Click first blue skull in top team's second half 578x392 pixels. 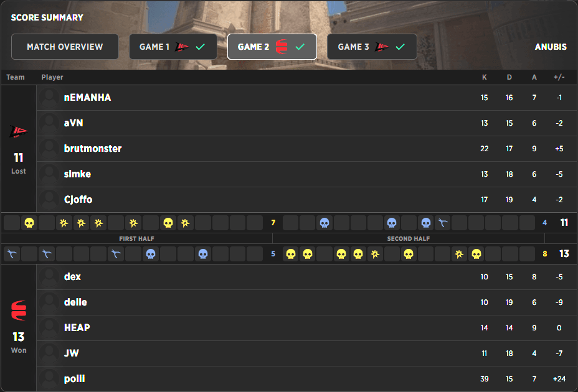pyautogui.click(x=324, y=223)
